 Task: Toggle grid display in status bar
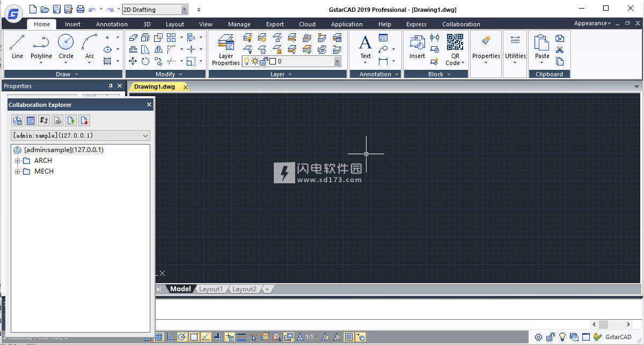(x=159, y=337)
